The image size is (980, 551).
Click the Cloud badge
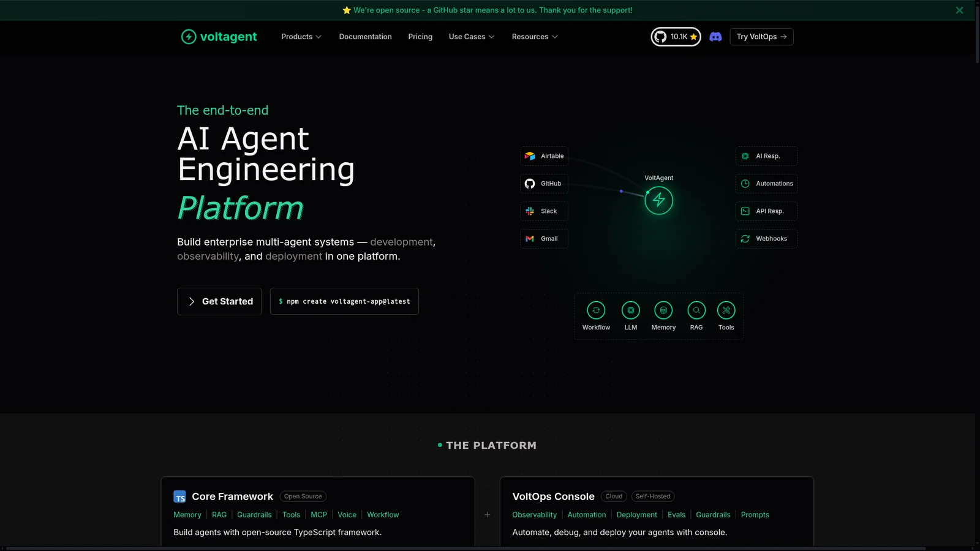(614, 497)
